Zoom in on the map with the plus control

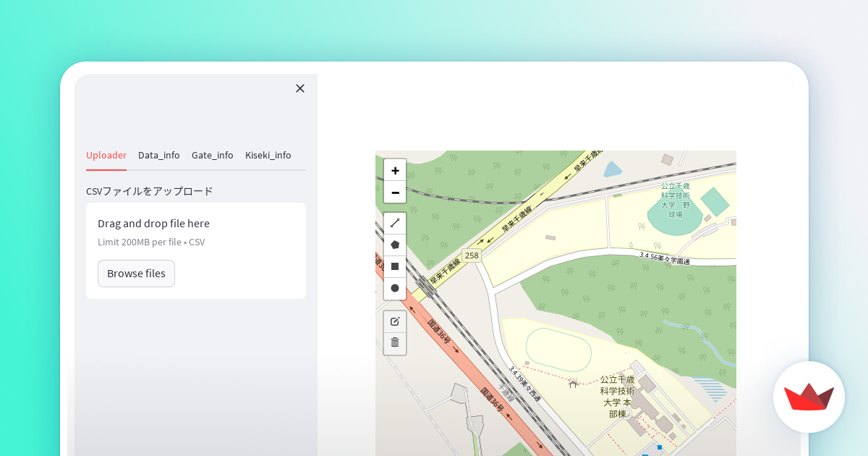[x=395, y=170]
